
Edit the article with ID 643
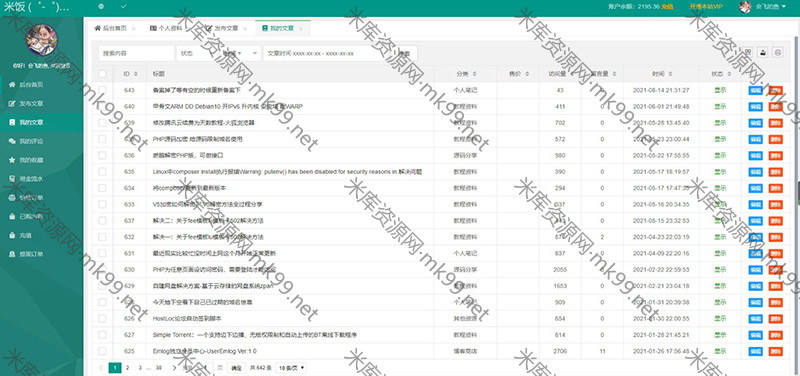coord(756,90)
